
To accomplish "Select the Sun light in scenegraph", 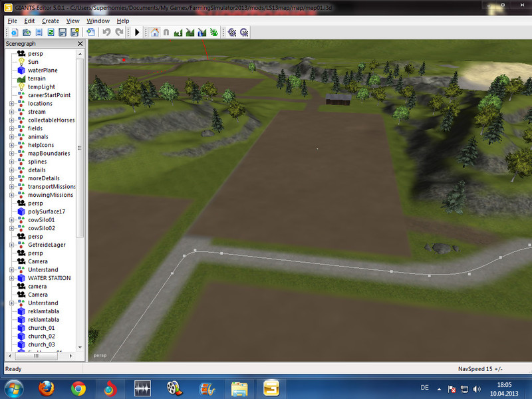I will tap(33, 62).
